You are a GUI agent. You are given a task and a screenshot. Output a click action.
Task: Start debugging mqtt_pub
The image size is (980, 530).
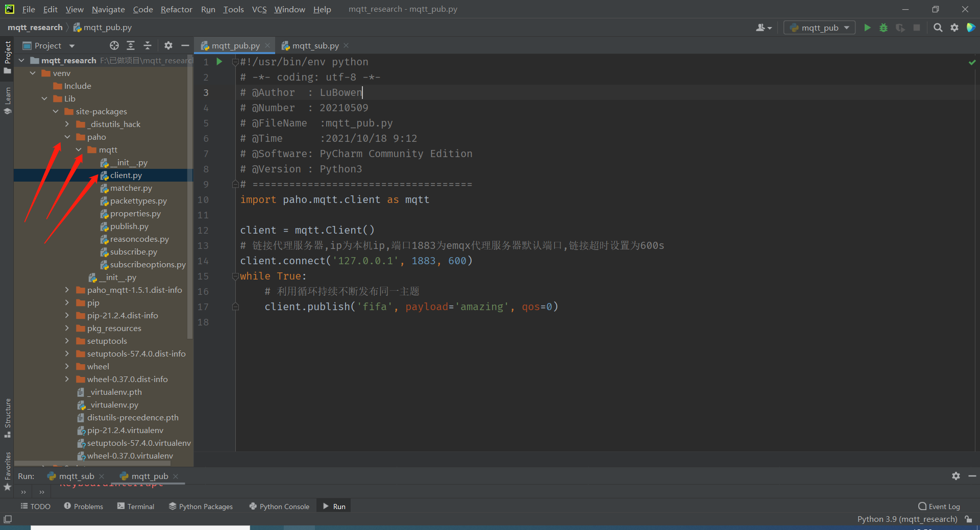[884, 28]
